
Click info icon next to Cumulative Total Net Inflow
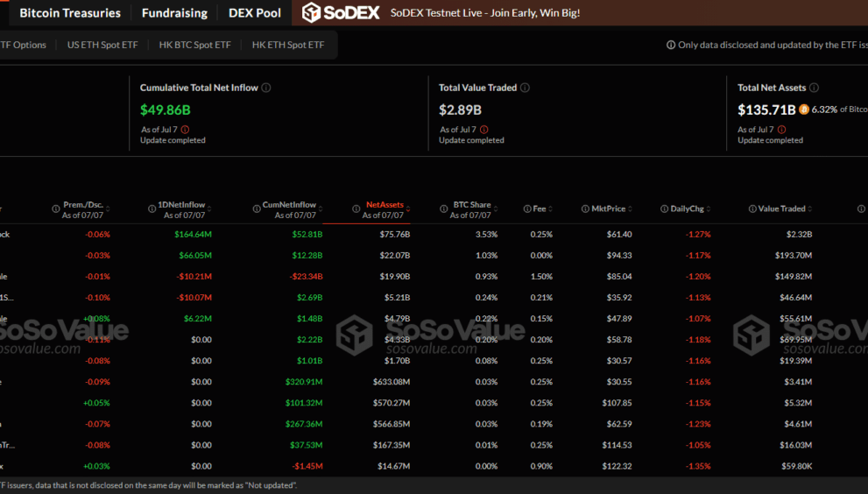(x=266, y=88)
